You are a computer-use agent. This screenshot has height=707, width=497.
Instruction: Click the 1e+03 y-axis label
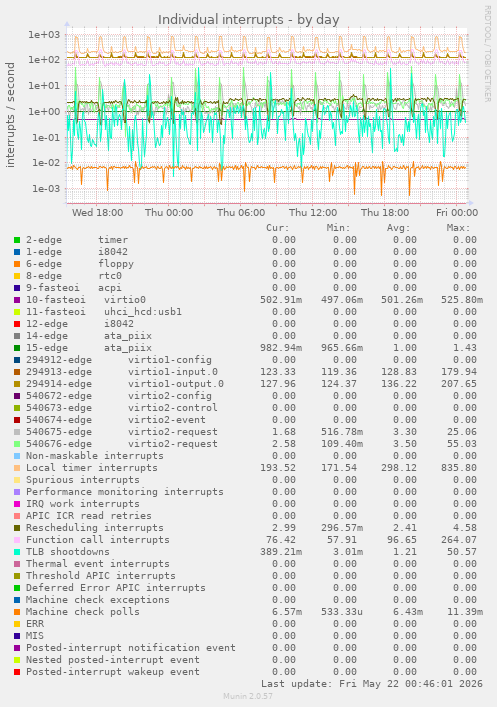(x=44, y=34)
